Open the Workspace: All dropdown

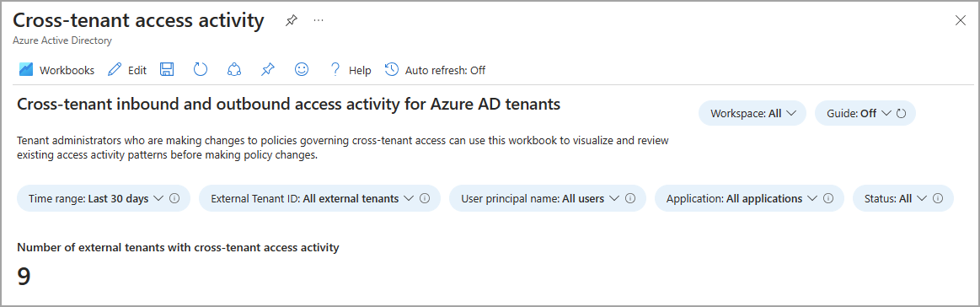pyautogui.click(x=752, y=114)
